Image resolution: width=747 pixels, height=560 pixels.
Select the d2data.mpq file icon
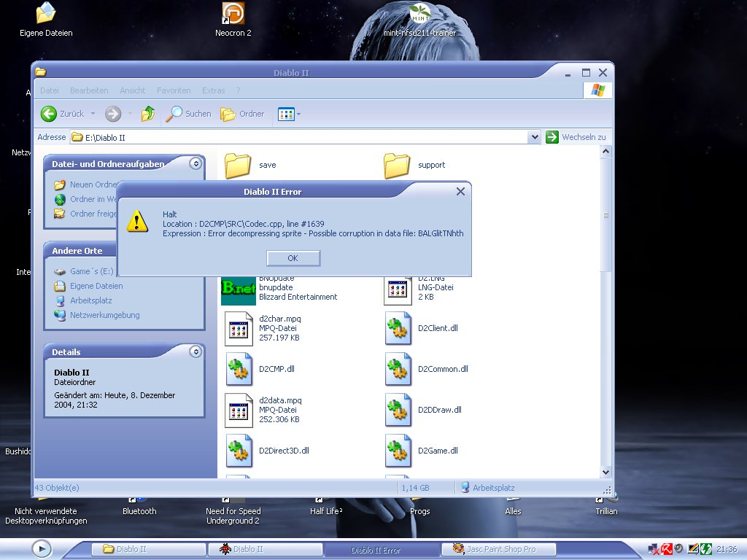click(x=239, y=410)
